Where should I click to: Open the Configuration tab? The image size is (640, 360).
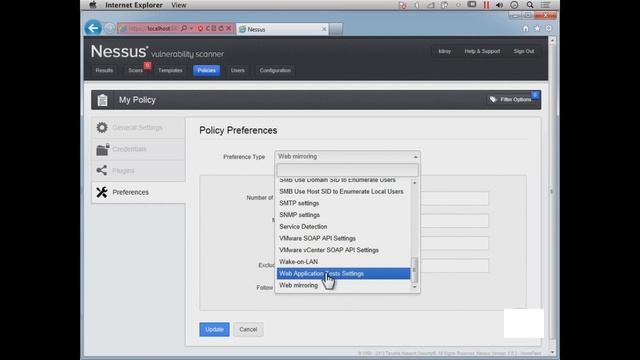point(275,70)
